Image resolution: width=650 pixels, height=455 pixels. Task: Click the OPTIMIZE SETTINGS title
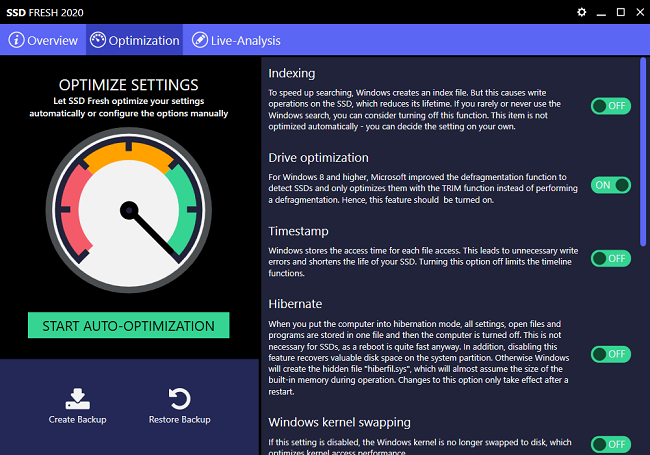click(129, 85)
